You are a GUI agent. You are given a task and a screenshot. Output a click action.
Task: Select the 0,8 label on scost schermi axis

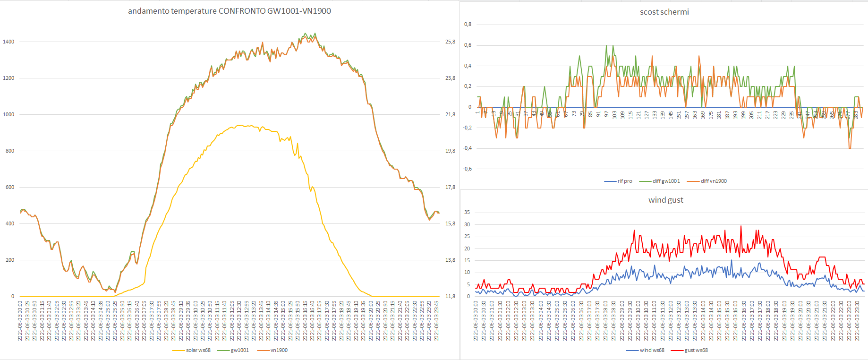468,24
